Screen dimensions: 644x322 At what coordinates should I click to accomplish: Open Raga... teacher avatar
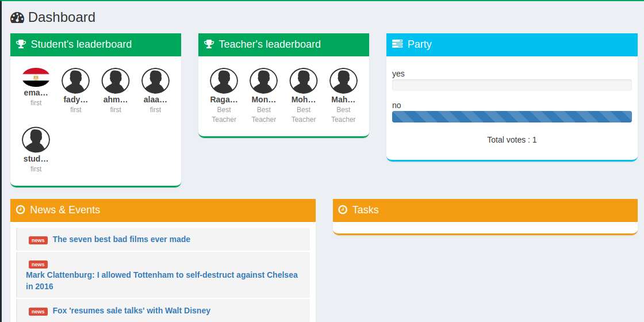coord(224,81)
